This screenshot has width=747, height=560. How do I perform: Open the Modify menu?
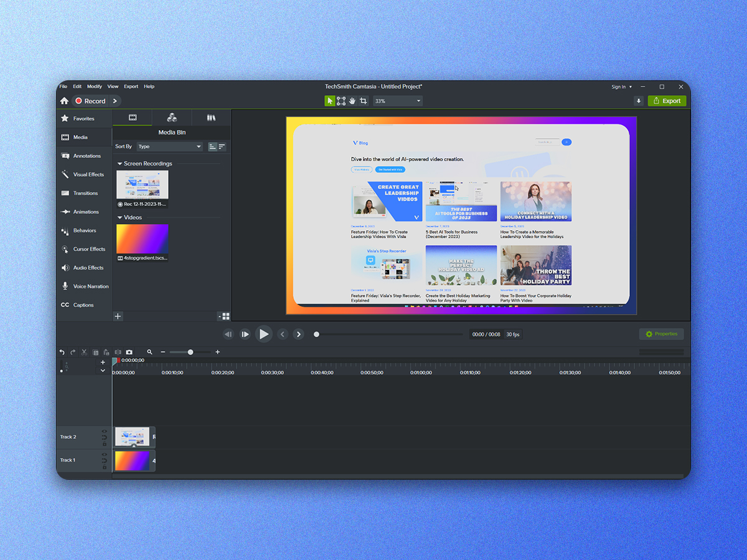point(94,86)
